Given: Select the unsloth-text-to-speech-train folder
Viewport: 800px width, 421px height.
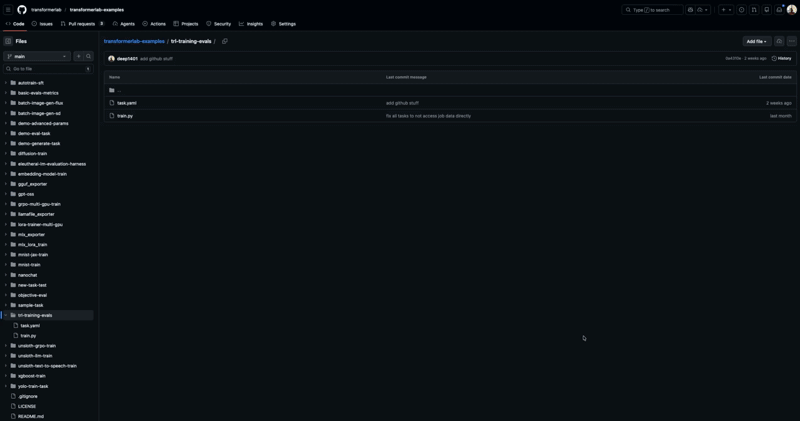Looking at the screenshot, I should (48, 366).
